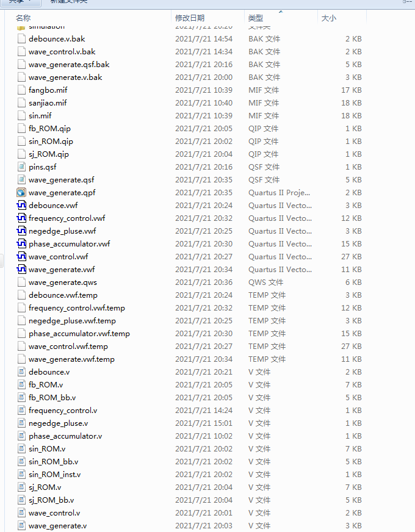
Task: Click the 类型 column header sort arrow
Action: pos(281,12)
